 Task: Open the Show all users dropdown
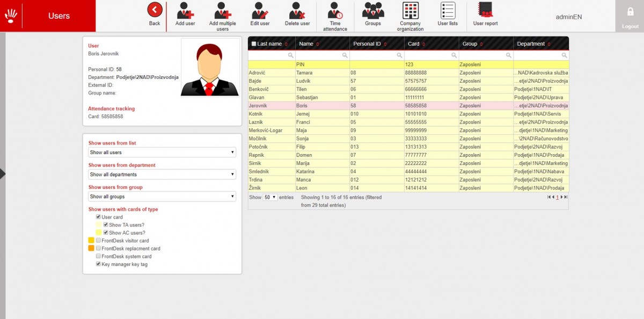[162, 153]
